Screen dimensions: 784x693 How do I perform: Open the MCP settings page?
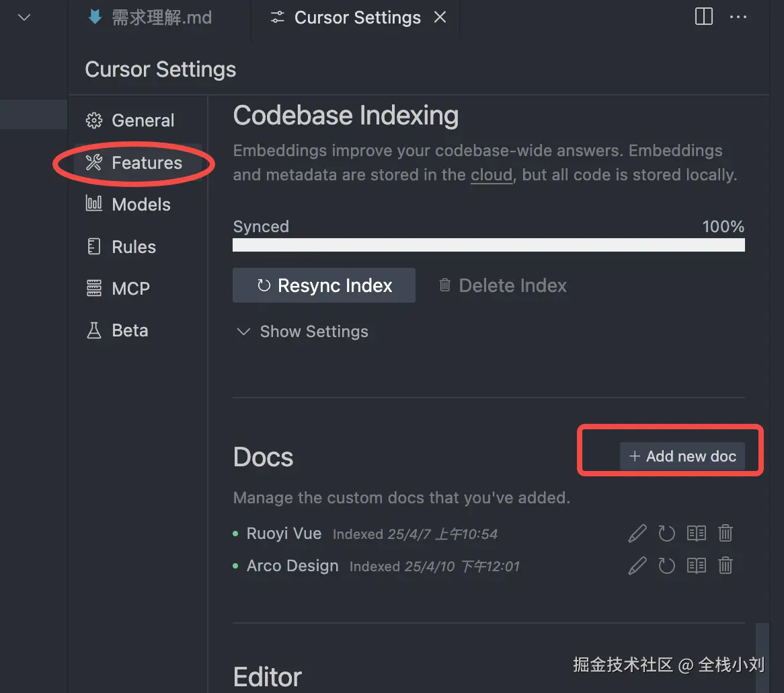tap(118, 288)
